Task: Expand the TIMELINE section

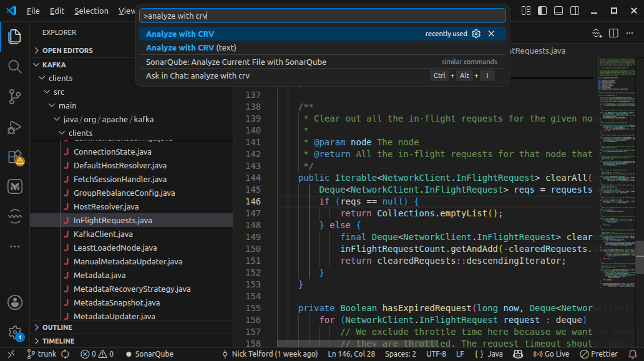Action: 132,341
